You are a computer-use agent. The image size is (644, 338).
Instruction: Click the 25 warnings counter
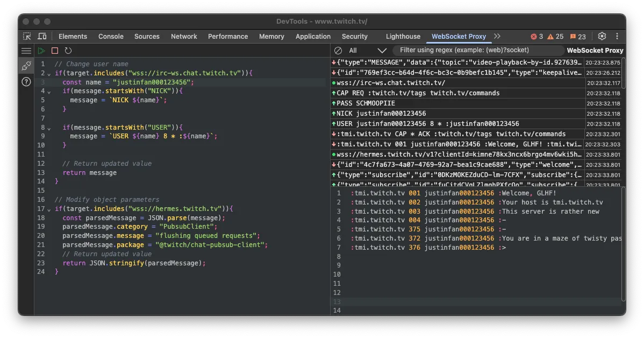[555, 36]
